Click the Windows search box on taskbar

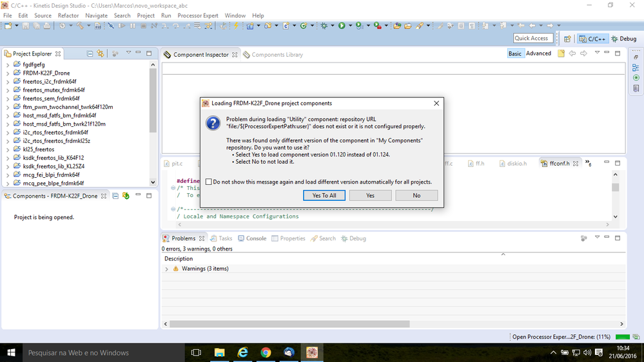pyautogui.click(x=102, y=352)
